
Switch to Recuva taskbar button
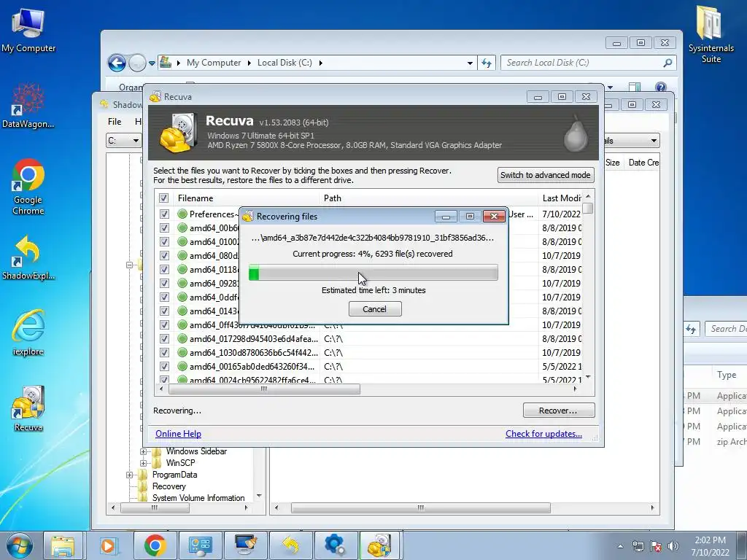(380, 545)
